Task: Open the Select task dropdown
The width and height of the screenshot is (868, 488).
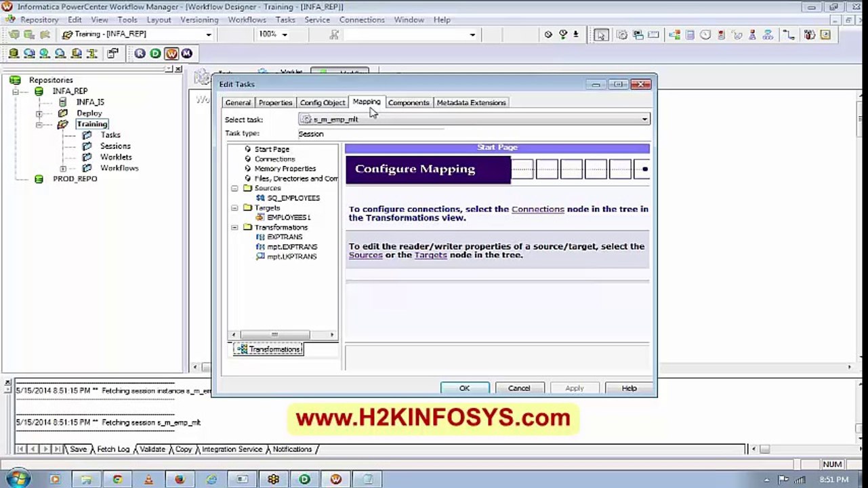Action: 644,119
